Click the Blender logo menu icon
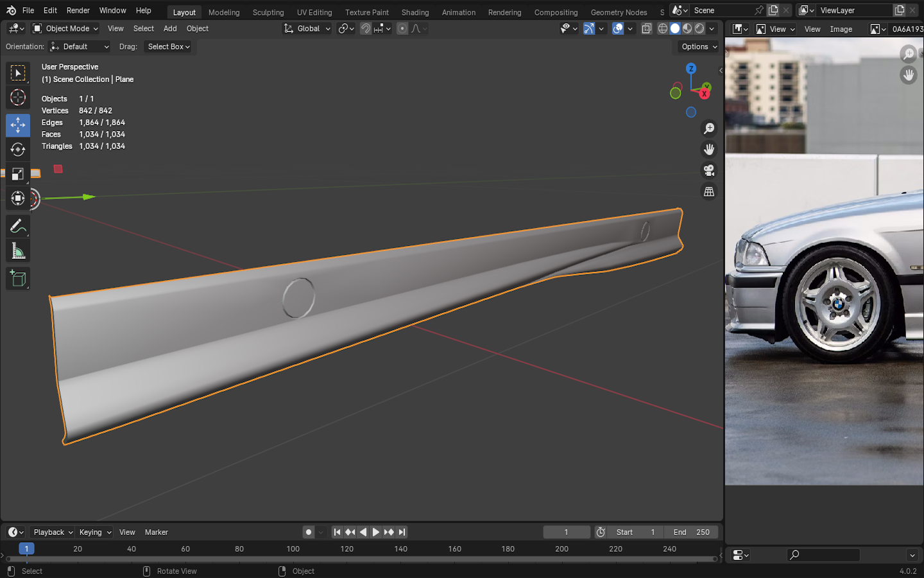Viewport: 924px width, 578px height. [11, 10]
